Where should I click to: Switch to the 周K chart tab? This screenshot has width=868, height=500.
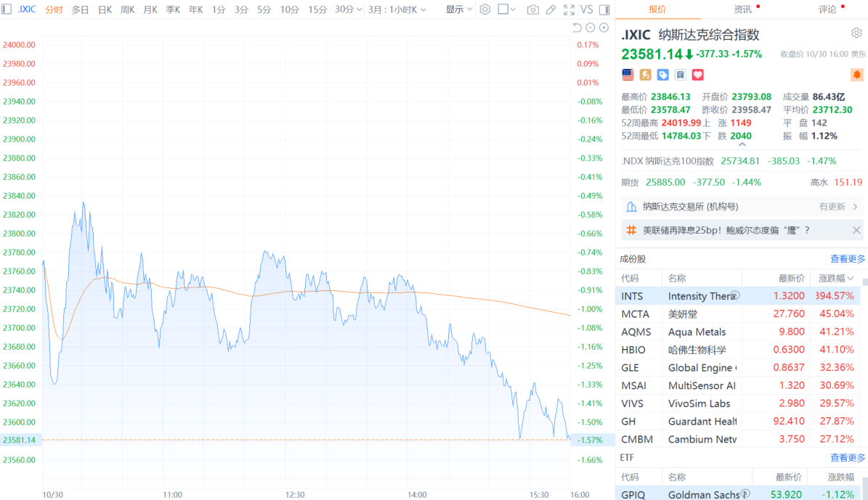[127, 9]
